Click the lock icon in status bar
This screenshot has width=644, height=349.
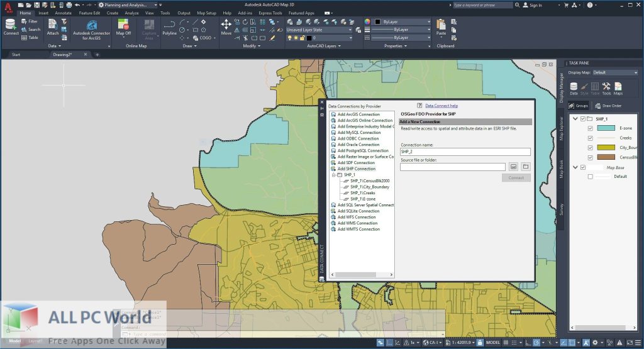[x=480, y=343]
